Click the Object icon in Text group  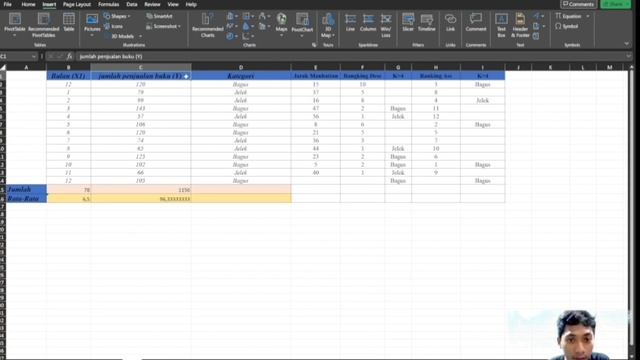click(536, 36)
